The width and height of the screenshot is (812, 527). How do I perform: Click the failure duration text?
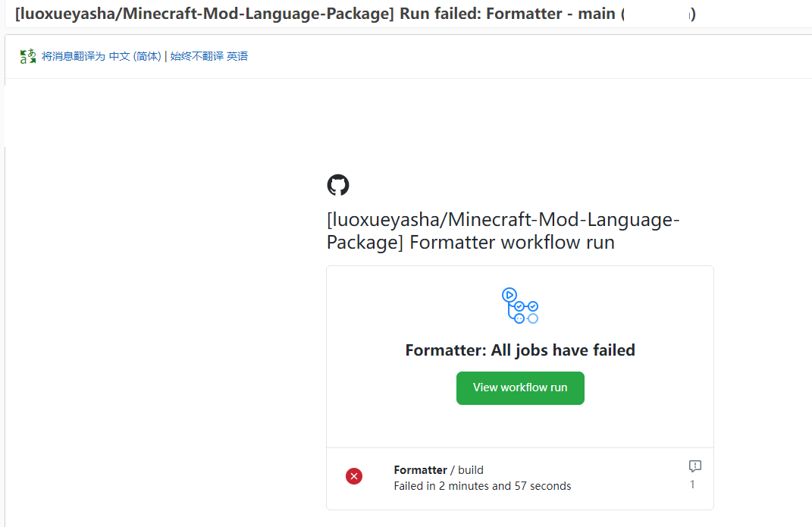(482, 485)
